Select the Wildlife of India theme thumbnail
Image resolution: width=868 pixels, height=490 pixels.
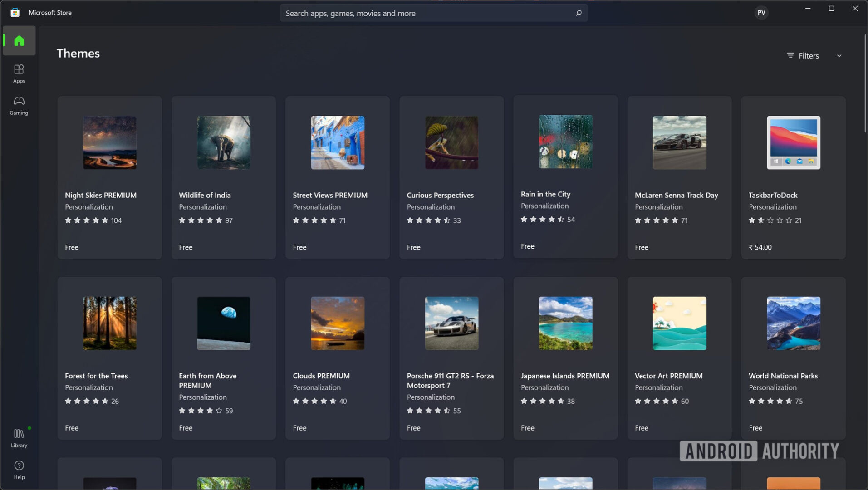224,142
